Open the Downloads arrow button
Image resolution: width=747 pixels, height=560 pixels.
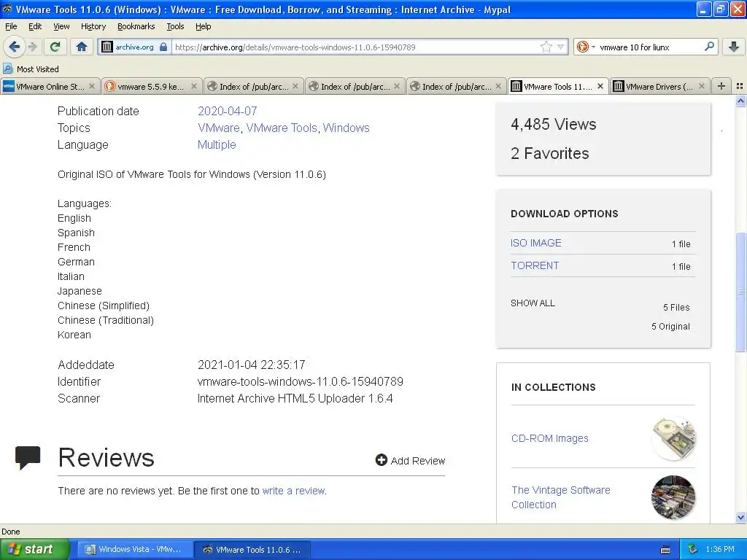click(734, 47)
